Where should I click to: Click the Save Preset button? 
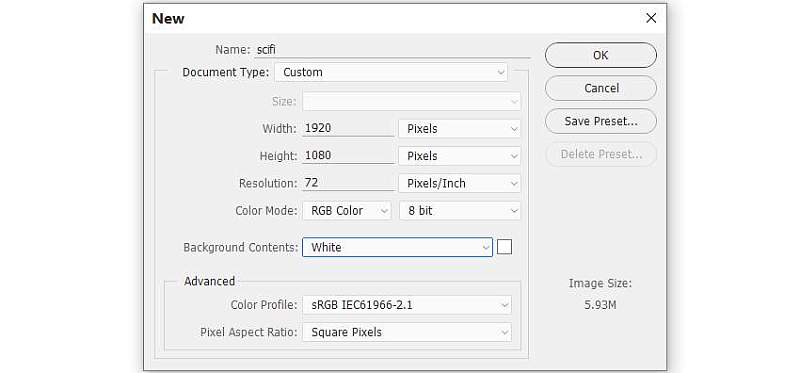click(601, 121)
